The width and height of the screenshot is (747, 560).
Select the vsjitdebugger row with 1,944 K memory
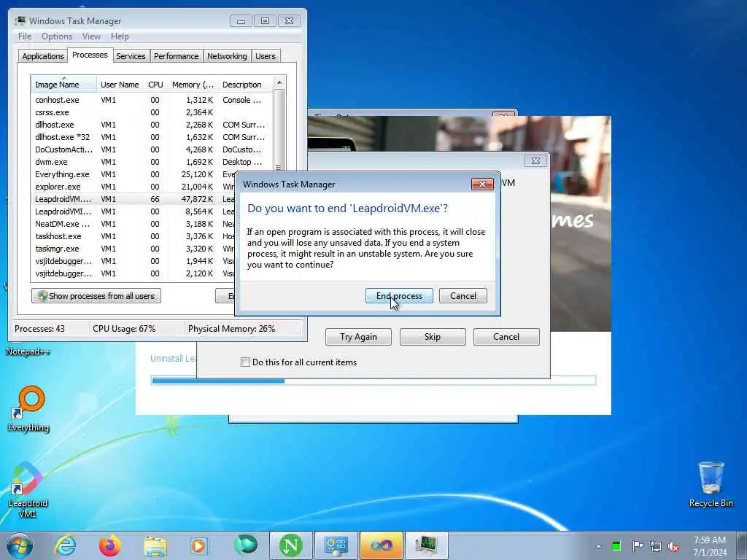click(x=133, y=261)
